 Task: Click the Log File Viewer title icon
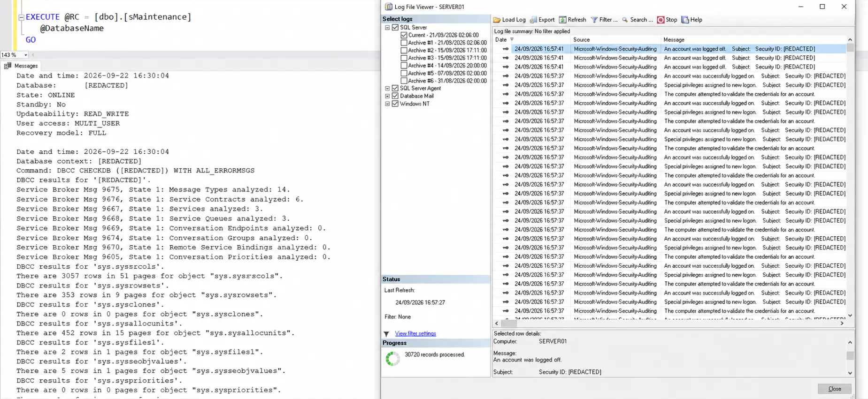[x=389, y=7]
